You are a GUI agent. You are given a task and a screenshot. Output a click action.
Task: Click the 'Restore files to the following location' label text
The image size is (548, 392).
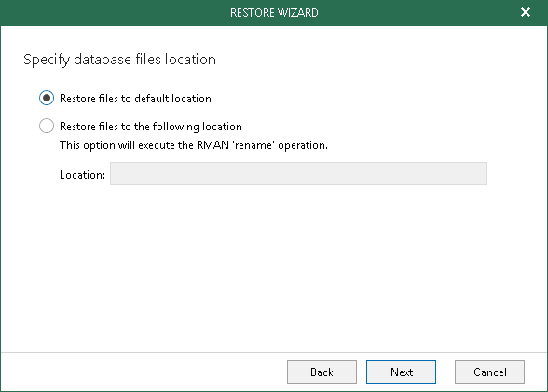151,127
